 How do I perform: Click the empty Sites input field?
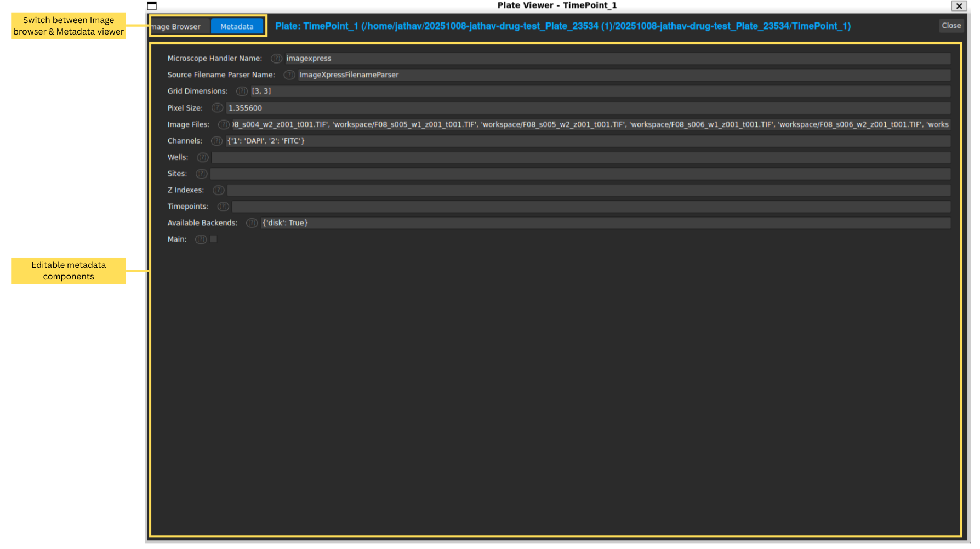click(580, 174)
